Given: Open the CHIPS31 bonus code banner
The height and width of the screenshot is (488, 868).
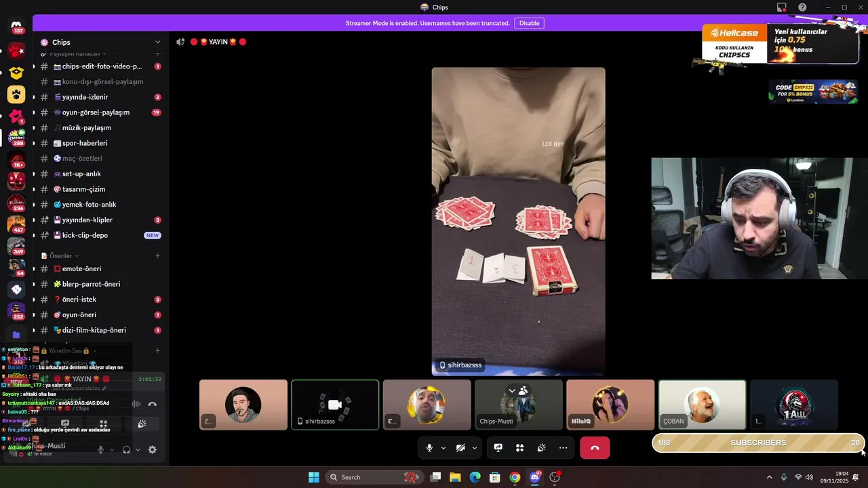Looking at the screenshot, I should click(x=812, y=91).
